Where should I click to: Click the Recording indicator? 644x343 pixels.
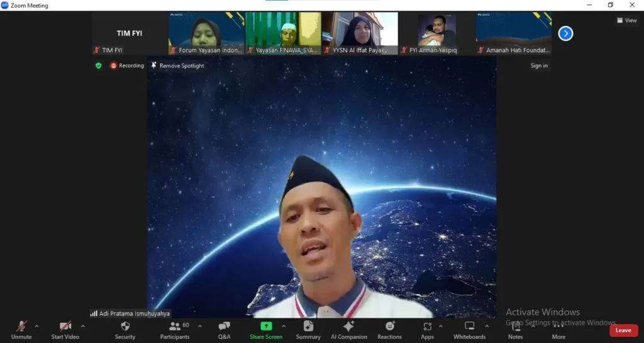tap(127, 65)
